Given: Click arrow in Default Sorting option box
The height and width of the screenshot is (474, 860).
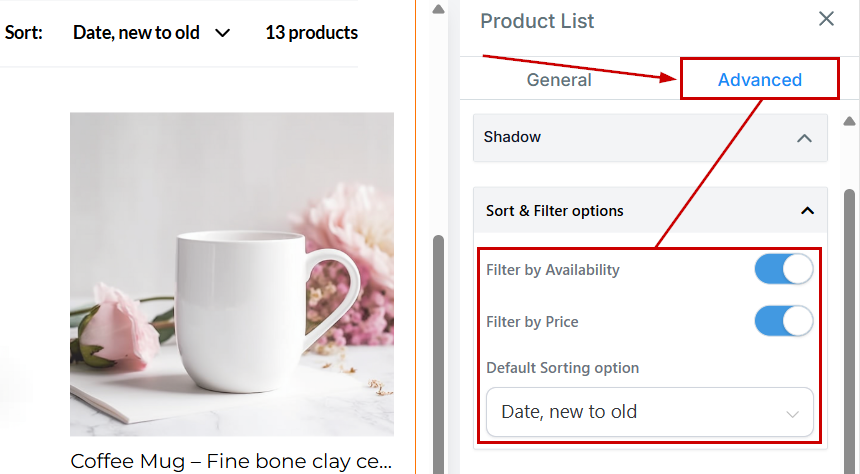Looking at the screenshot, I should (793, 413).
